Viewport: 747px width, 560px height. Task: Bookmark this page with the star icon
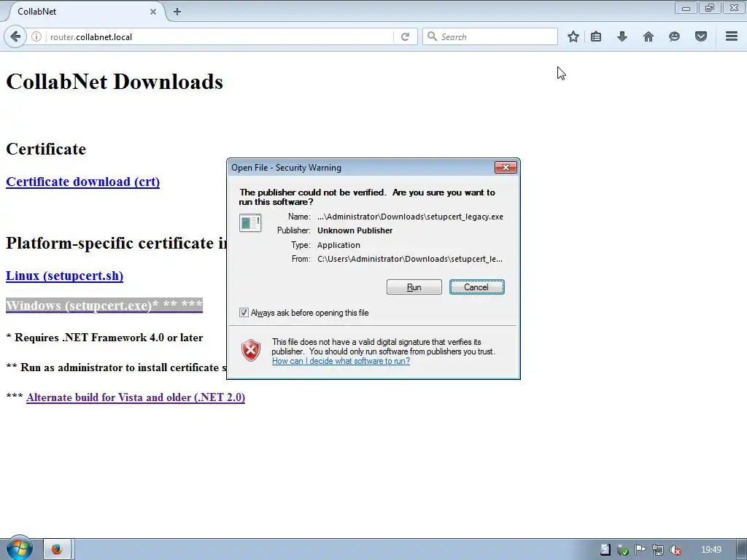[x=573, y=36]
